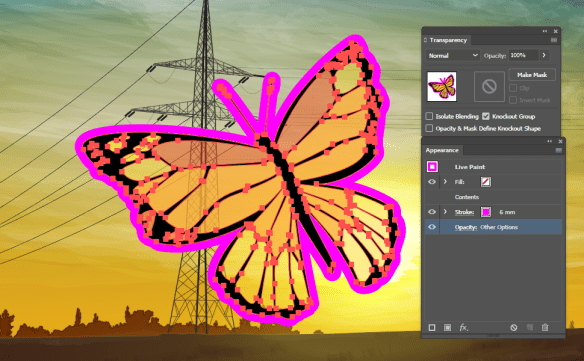This screenshot has width=584, height=361.
Task: Click the Clear Appearance icon
Action: [514, 327]
